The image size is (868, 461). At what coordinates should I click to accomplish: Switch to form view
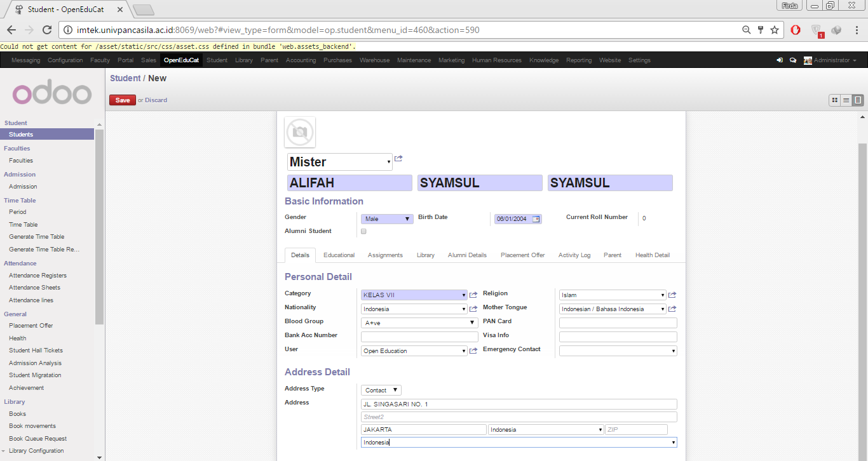(x=858, y=100)
